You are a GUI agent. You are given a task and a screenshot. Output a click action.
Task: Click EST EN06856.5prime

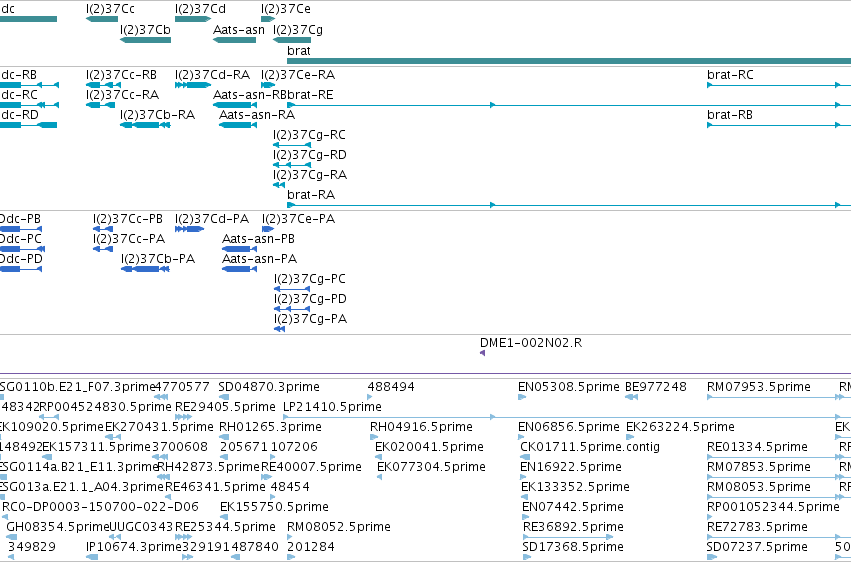coord(522,437)
